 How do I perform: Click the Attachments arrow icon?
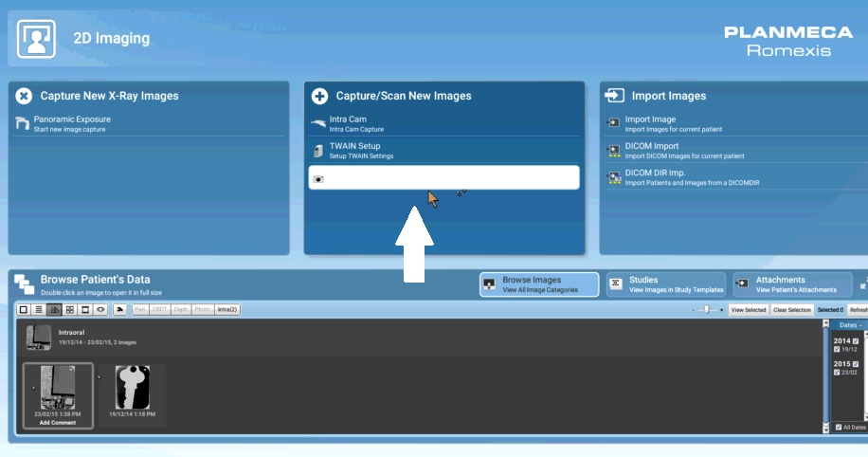[x=742, y=283]
